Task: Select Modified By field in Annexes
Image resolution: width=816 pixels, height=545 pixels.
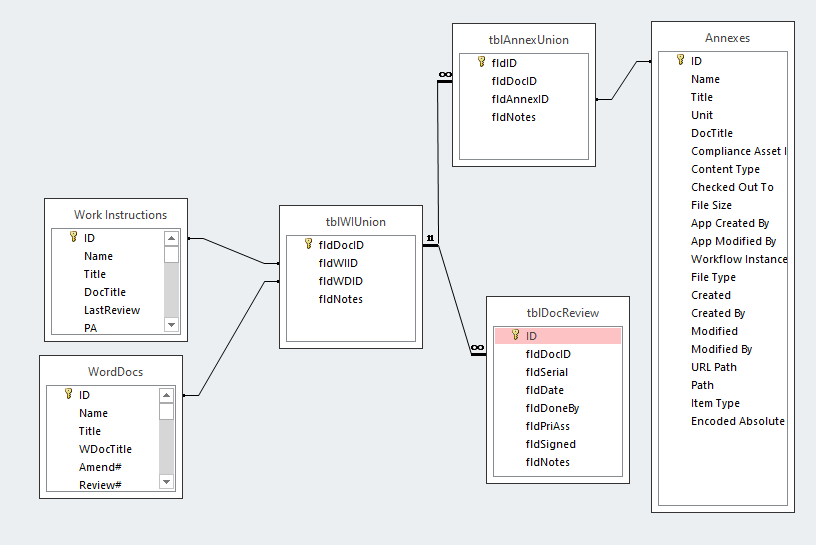Action: click(x=722, y=349)
